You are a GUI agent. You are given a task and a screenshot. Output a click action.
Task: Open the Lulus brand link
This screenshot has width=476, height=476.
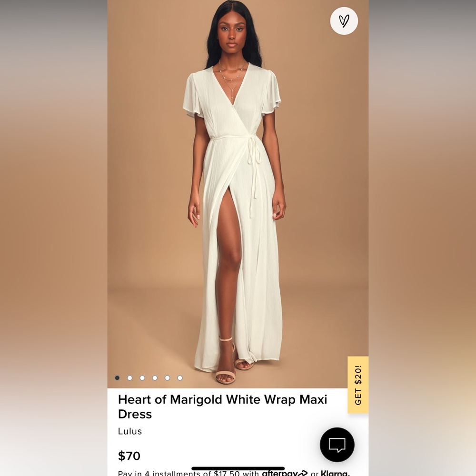point(130,431)
